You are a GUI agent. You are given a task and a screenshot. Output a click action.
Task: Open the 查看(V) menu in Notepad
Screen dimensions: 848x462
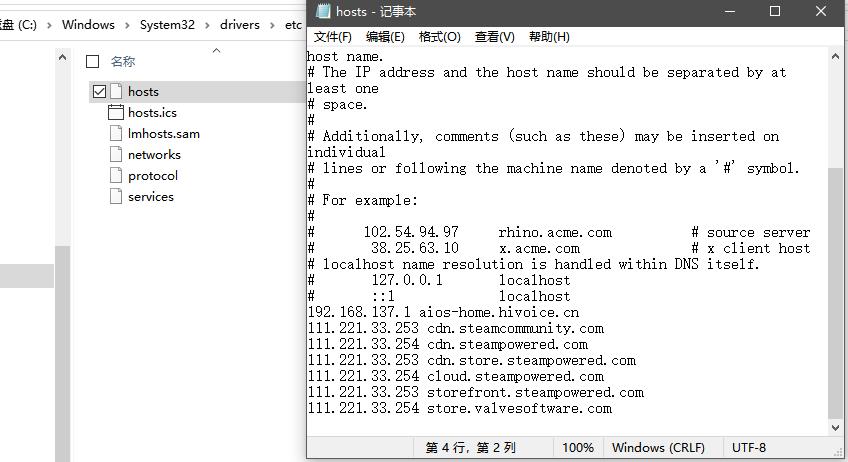click(494, 37)
